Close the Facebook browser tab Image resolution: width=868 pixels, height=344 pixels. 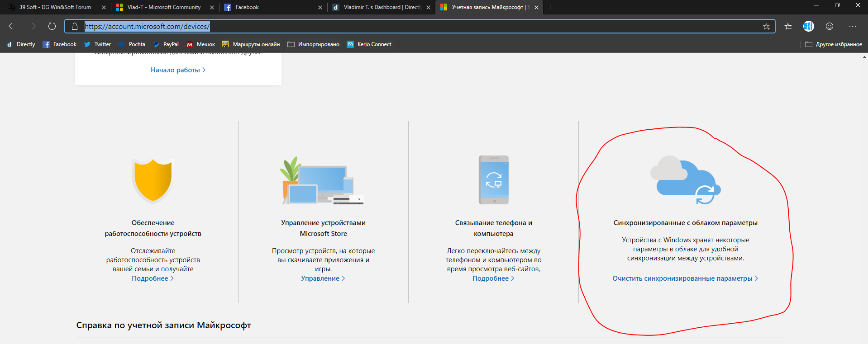point(320,7)
